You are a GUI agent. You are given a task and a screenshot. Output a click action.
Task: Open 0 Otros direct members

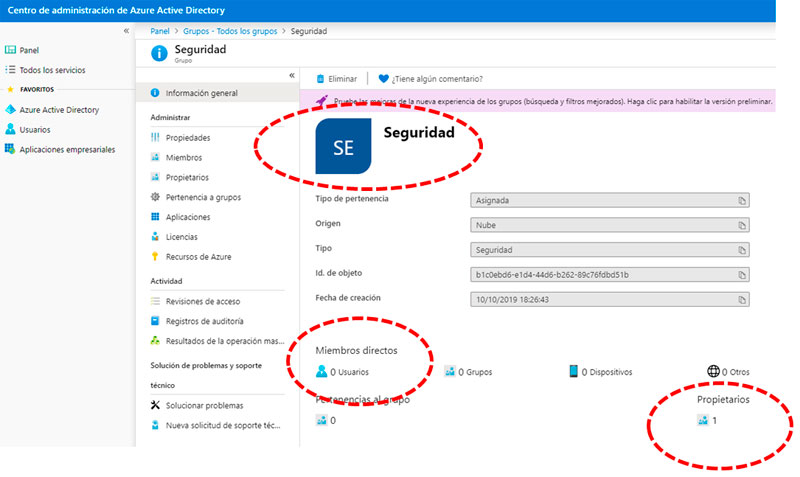point(728,371)
